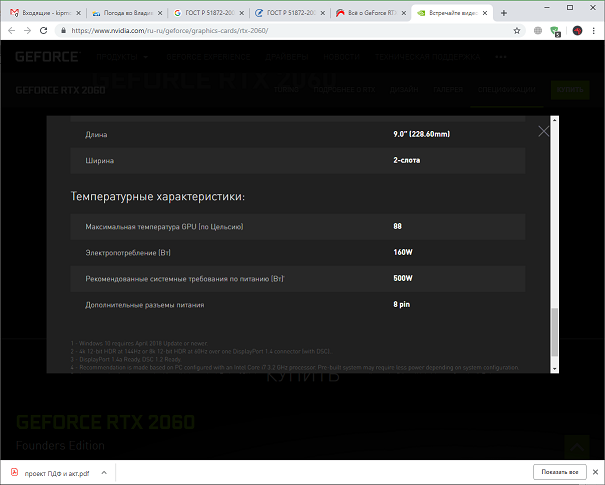Open the more options ellipsis in nav

click(501, 57)
